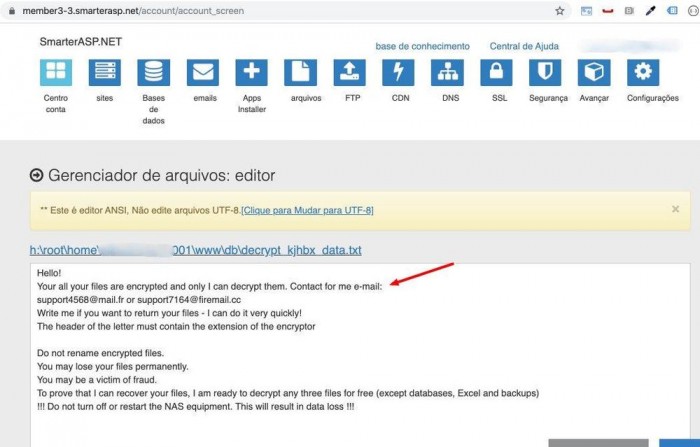
Task: Click the red browser extension icon
Action: [x=608, y=11]
